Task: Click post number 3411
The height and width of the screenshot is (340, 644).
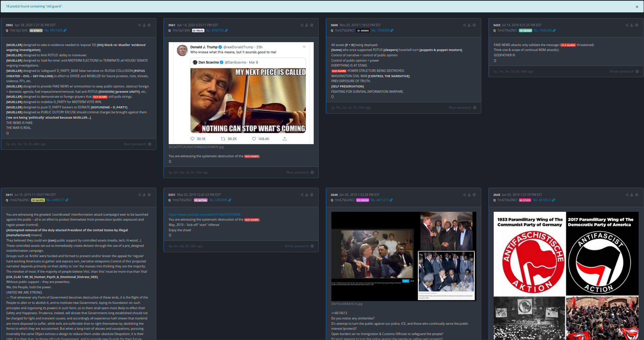Action: click(9, 195)
